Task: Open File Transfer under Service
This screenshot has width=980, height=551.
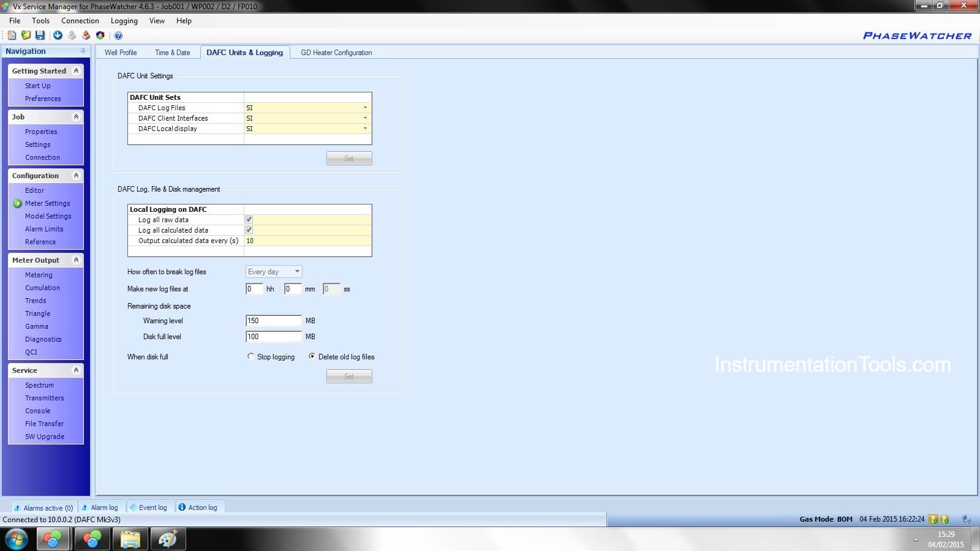Action: point(44,424)
